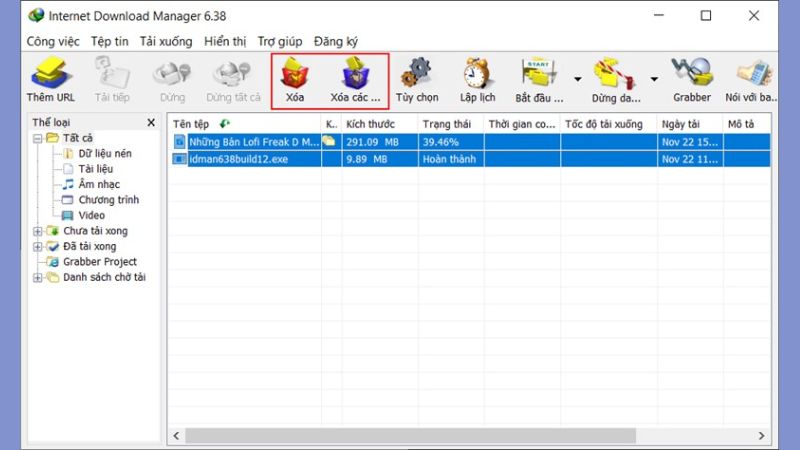800x450 pixels.
Task: Open Lập lịch scheduler clock icon
Action: (x=478, y=78)
